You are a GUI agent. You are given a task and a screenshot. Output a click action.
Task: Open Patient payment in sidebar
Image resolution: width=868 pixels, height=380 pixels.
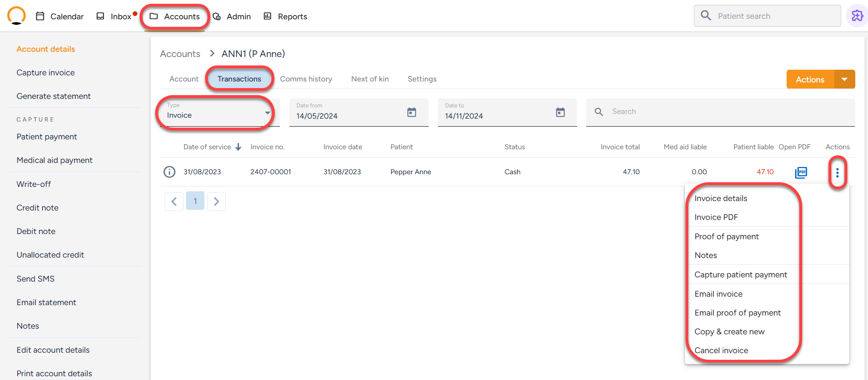click(47, 137)
